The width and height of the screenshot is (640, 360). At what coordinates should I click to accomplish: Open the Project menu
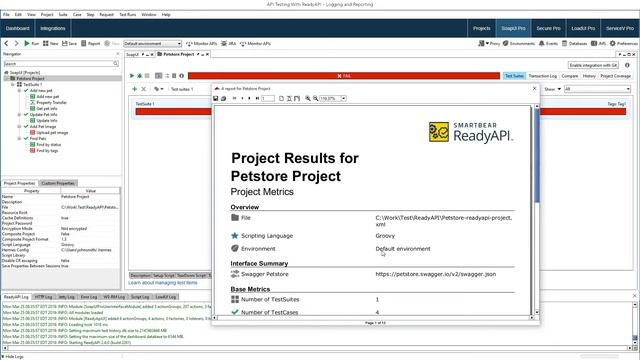click(x=47, y=15)
